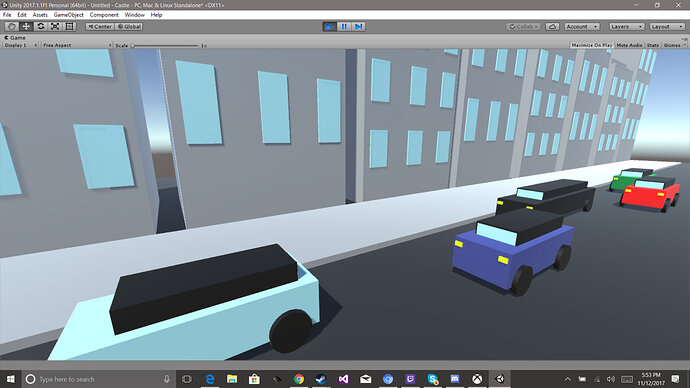Open the Layers dropdown
The height and width of the screenshot is (388, 690).
coord(627,27)
